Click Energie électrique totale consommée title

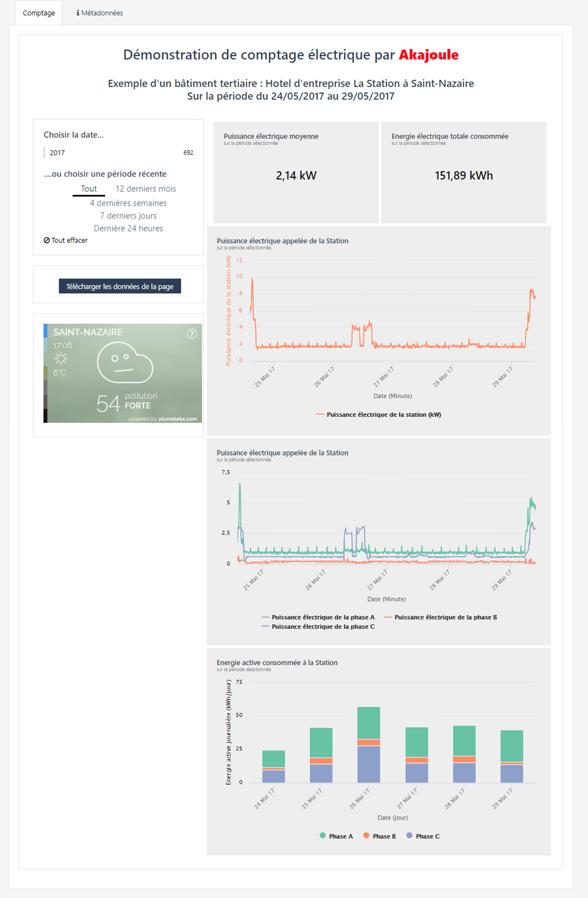450,136
